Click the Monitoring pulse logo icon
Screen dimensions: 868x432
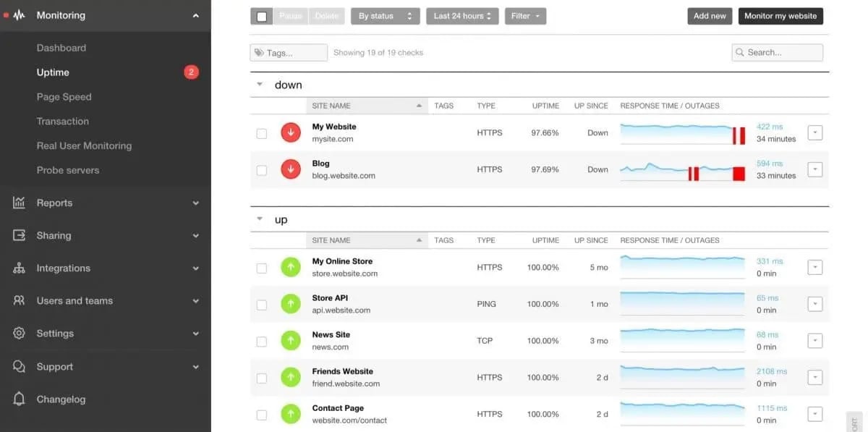(x=18, y=14)
